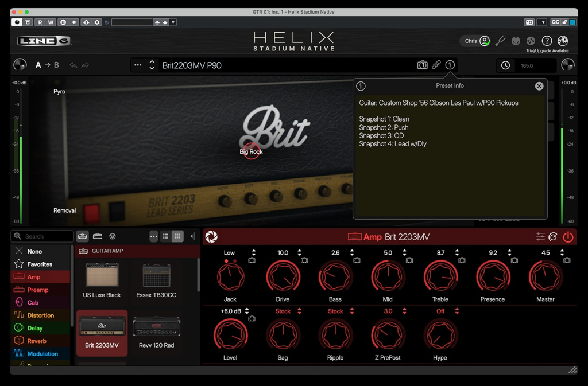
Task: Click the A to B compare toggle
Action: (x=47, y=65)
